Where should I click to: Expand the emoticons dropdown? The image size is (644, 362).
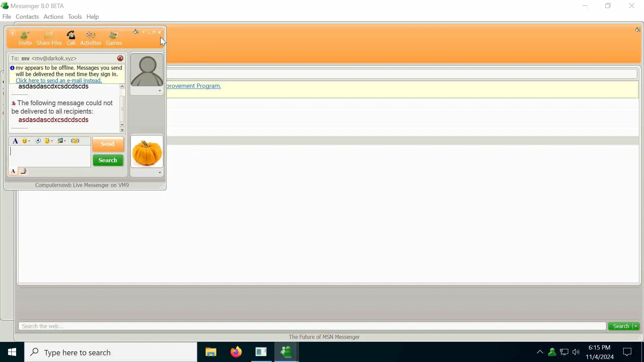pos(30,141)
